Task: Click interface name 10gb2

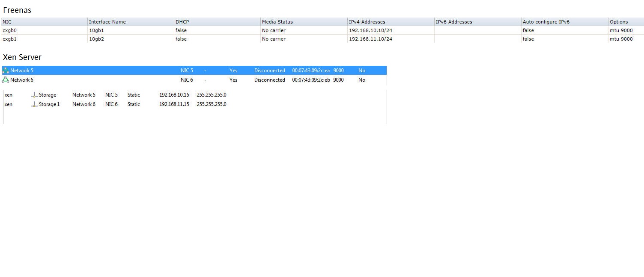Action: 96,39
